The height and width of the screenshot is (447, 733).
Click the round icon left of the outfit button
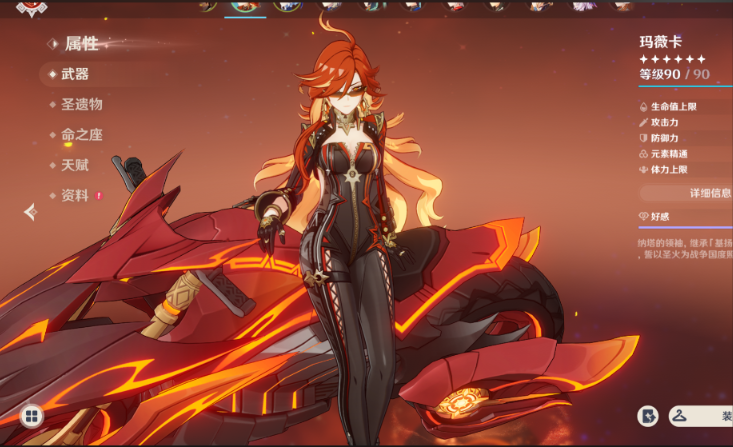pyautogui.click(x=648, y=416)
